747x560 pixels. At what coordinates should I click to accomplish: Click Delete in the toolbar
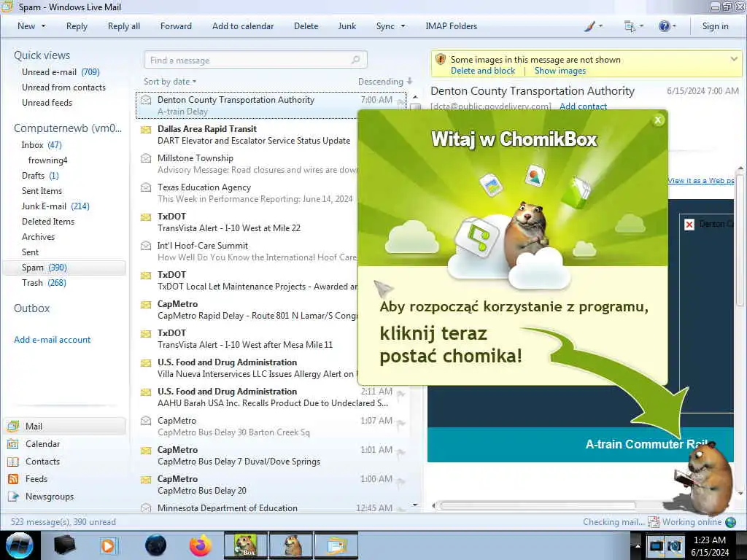306,26
